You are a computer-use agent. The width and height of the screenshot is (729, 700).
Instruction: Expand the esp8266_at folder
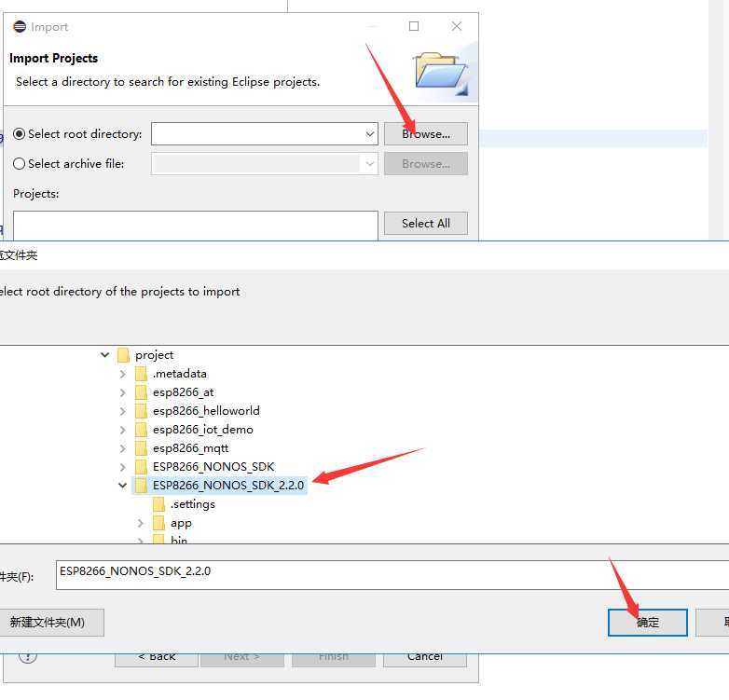[123, 392]
